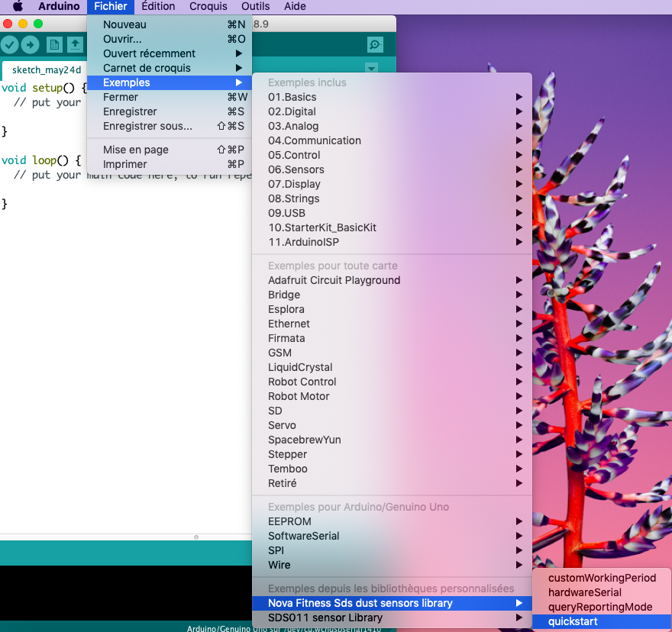Open the Firmata library examples
The image size is (672, 632).
point(393,338)
